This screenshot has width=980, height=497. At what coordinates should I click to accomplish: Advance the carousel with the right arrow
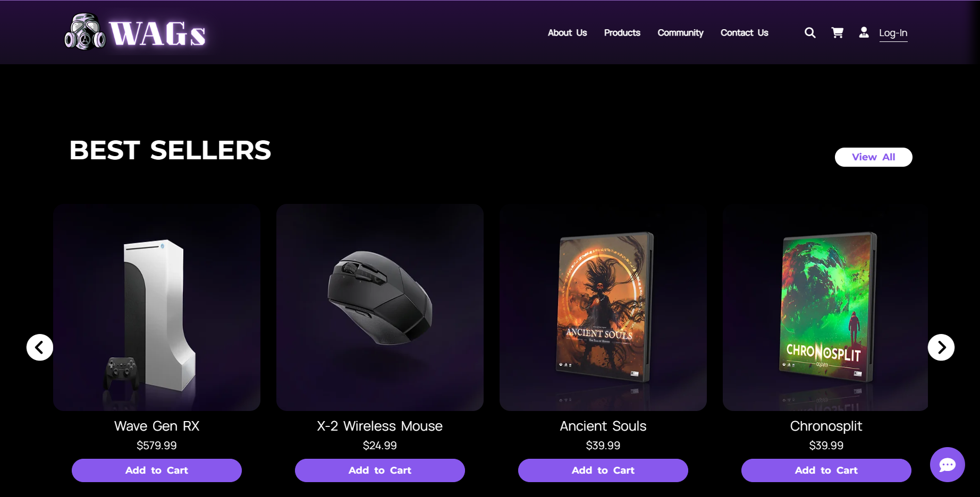click(941, 347)
